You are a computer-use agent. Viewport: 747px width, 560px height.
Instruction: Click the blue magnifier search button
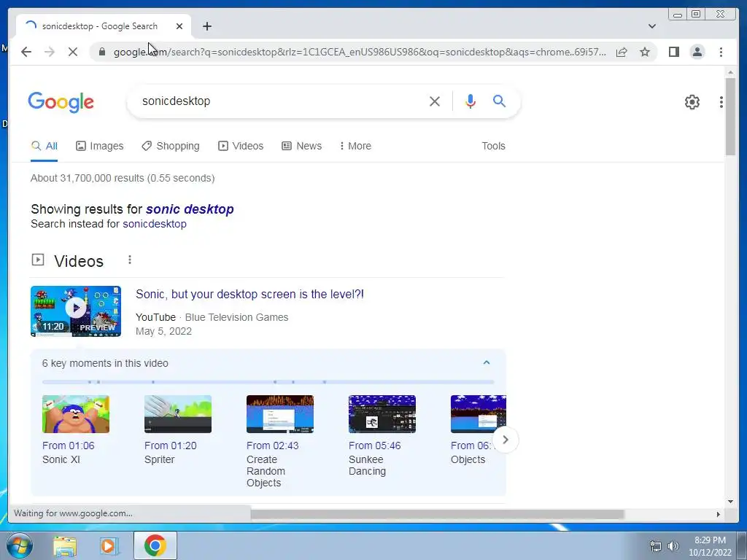point(499,101)
